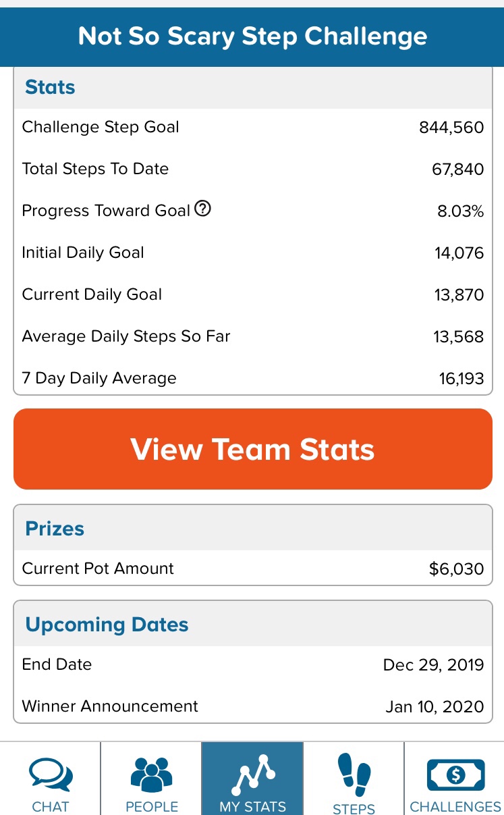Select the CHAT tab label
The width and height of the screenshot is (504, 815).
coord(50,807)
